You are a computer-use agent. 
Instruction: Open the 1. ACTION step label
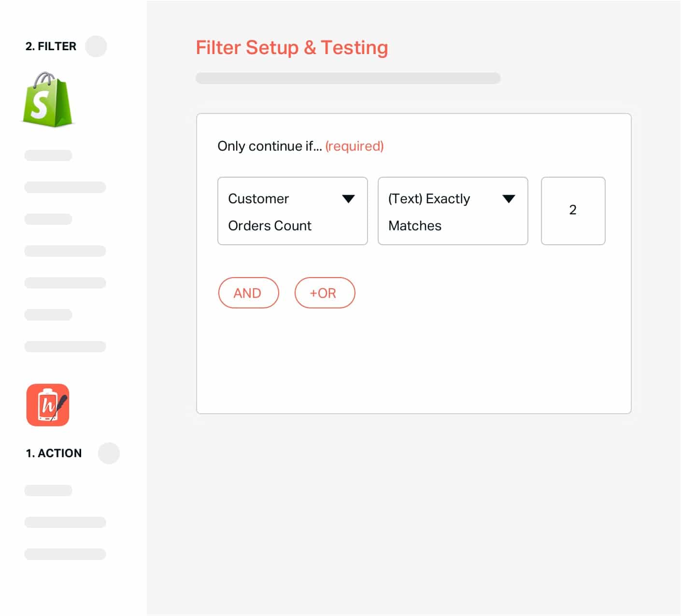click(x=54, y=453)
